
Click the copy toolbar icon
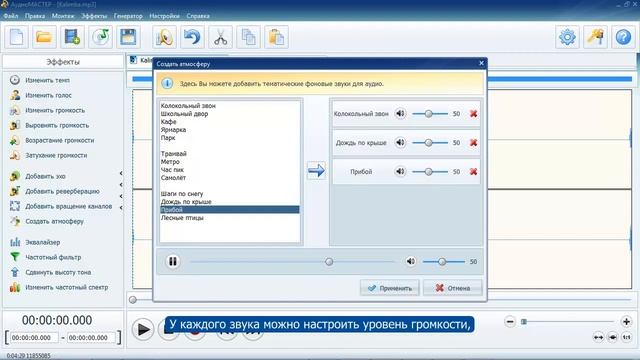click(248, 37)
